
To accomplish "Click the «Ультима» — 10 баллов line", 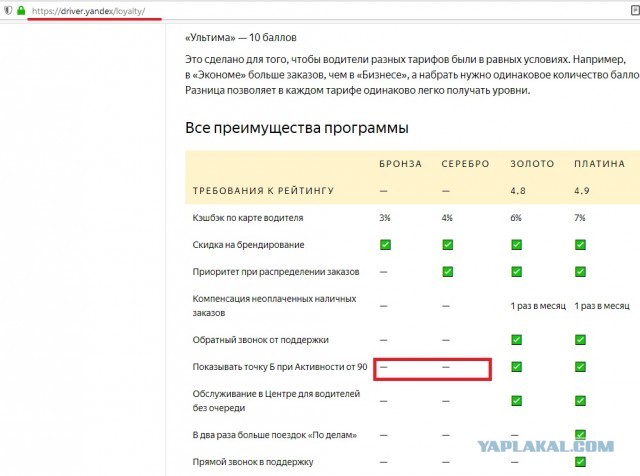I will tap(241, 38).
